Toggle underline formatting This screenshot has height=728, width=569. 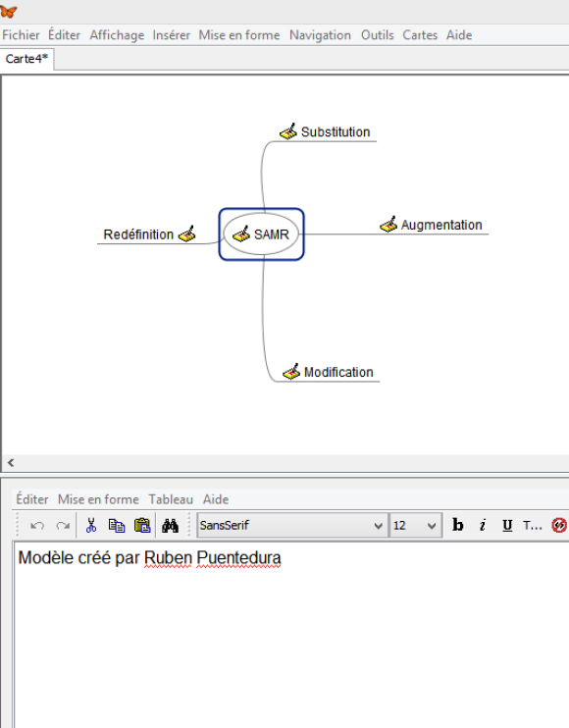[x=507, y=526]
